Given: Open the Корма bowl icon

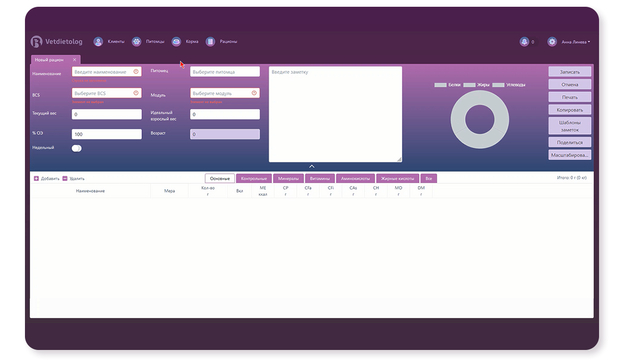Looking at the screenshot, I should [176, 42].
